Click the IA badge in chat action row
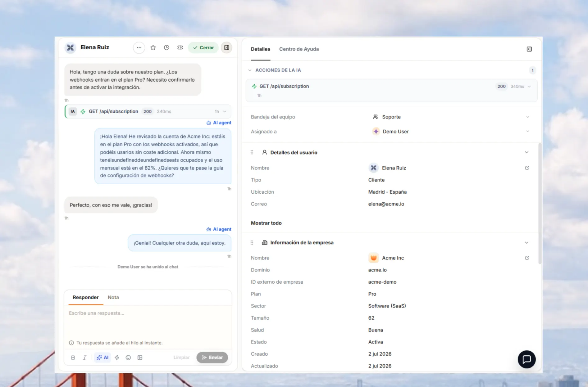This screenshot has width=588, height=387. click(x=72, y=111)
